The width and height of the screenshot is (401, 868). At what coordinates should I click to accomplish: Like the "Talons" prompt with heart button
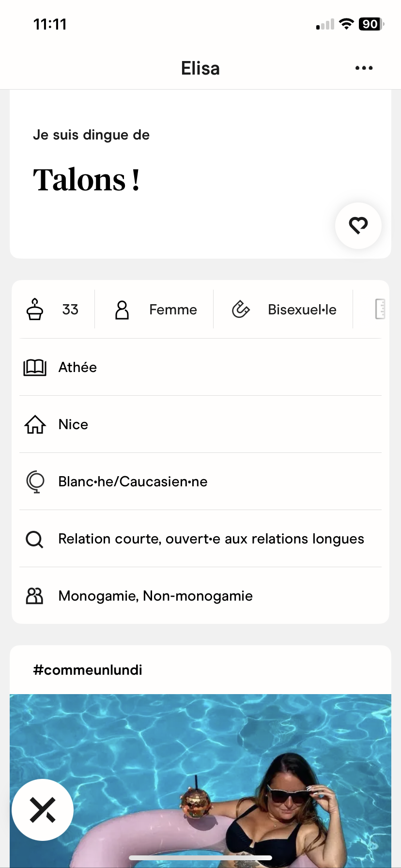(358, 226)
